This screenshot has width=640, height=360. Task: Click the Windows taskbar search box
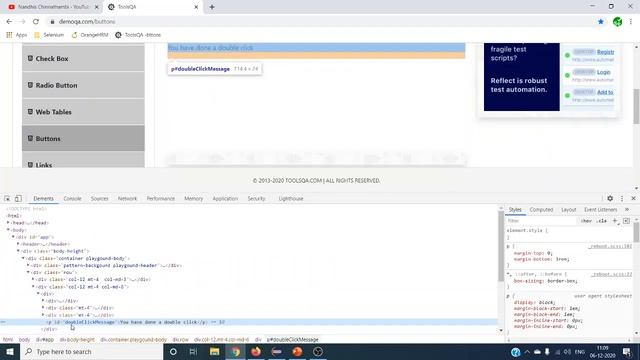coord(91,351)
